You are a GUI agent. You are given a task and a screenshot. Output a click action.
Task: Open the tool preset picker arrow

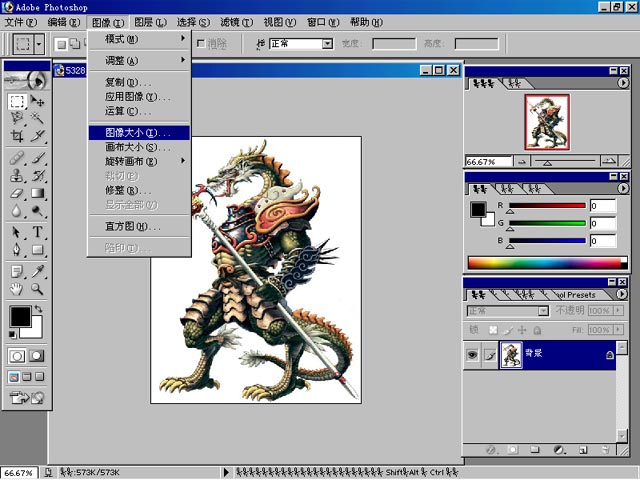[x=39, y=44]
